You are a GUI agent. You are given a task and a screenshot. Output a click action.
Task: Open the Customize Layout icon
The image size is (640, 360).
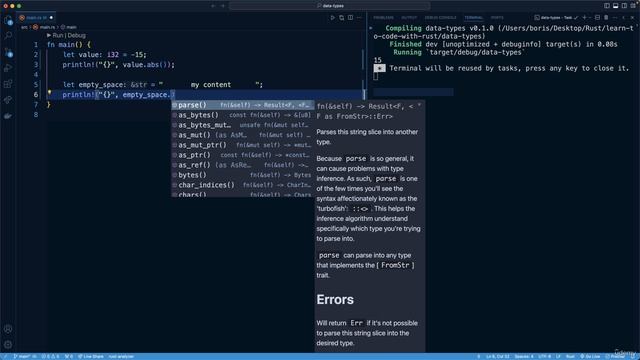pyautogui.click(x=633, y=6)
